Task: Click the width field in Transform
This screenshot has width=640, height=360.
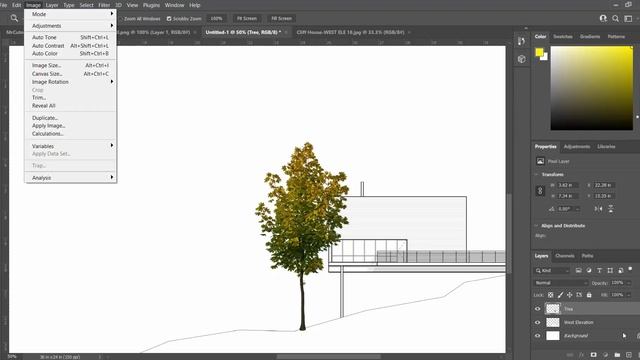Action: coord(568,185)
